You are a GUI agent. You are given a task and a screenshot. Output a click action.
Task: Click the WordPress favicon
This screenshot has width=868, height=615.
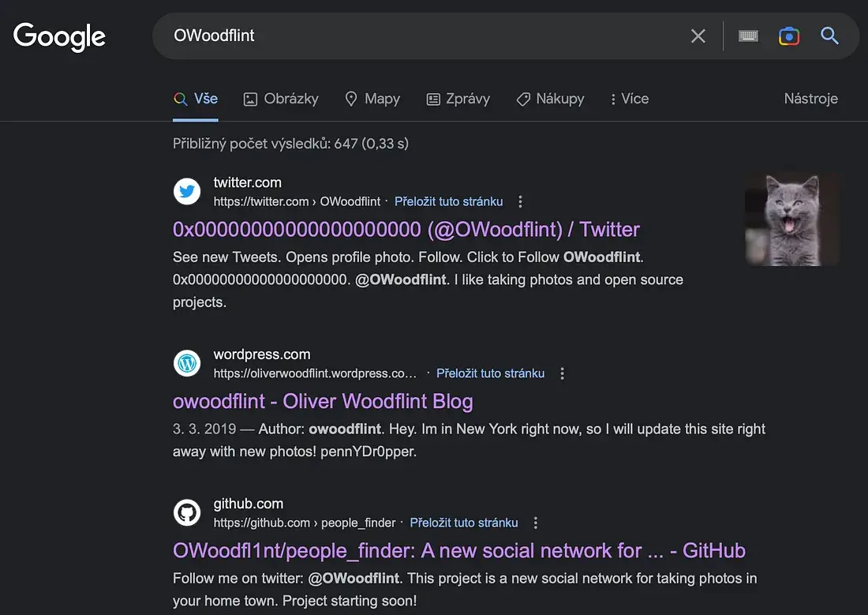[x=187, y=363]
